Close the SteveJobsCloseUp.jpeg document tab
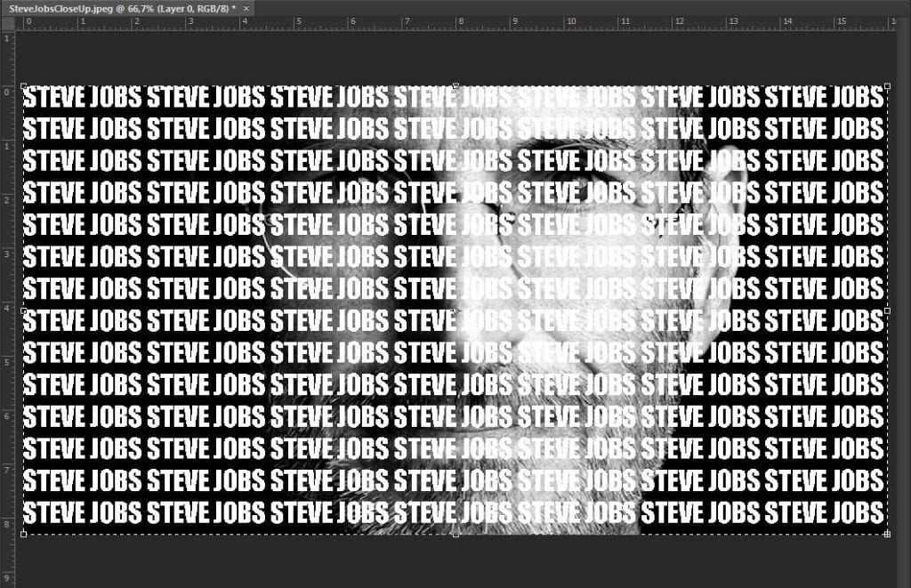Viewport: 911px width, 588px height. [x=246, y=8]
